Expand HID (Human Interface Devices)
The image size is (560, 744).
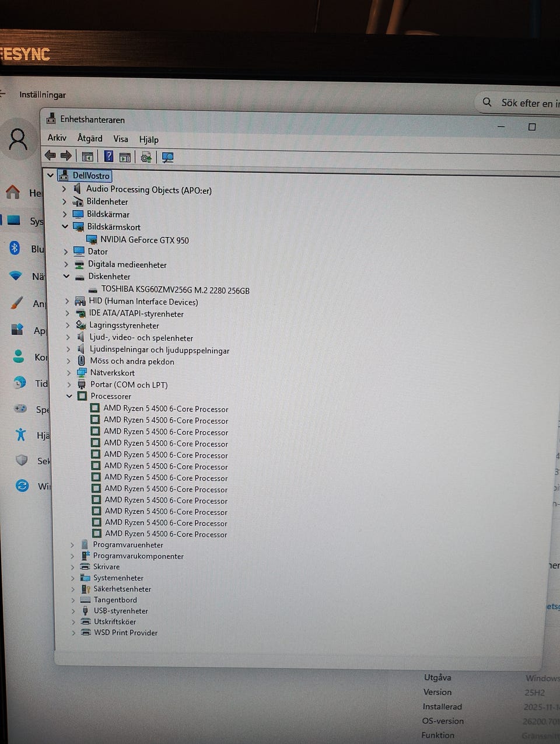pyautogui.click(x=67, y=302)
